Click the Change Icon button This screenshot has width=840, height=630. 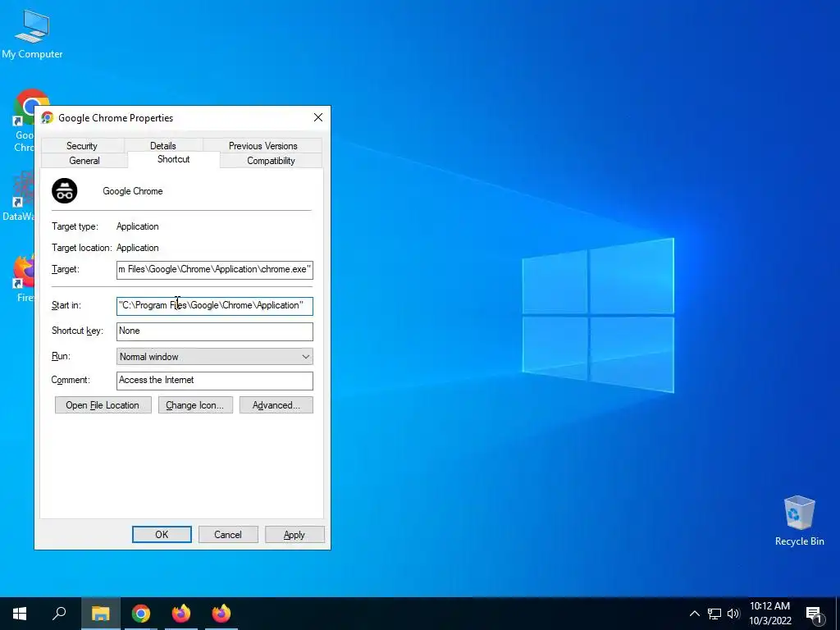tap(195, 405)
